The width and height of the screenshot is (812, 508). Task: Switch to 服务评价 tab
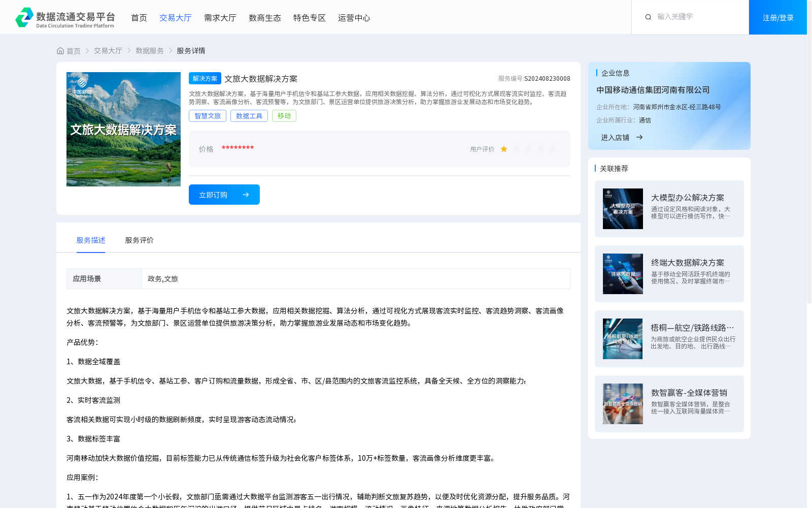(x=140, y=240)
